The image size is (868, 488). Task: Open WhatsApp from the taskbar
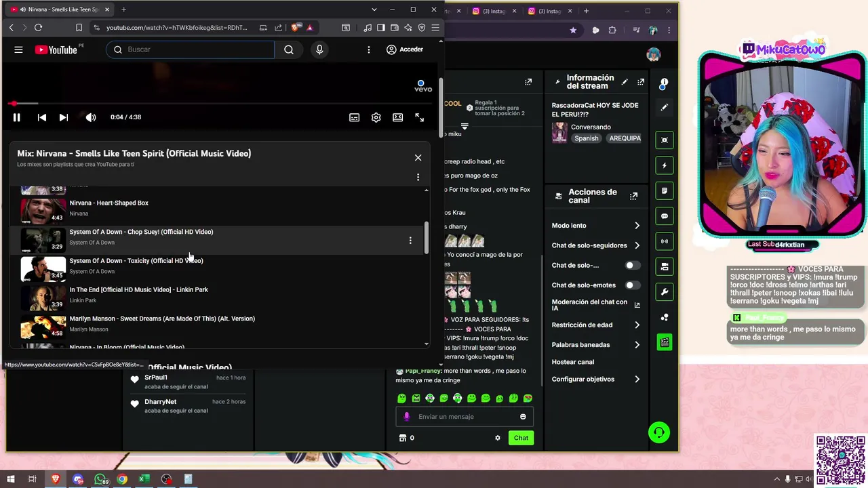coord(100,479)
